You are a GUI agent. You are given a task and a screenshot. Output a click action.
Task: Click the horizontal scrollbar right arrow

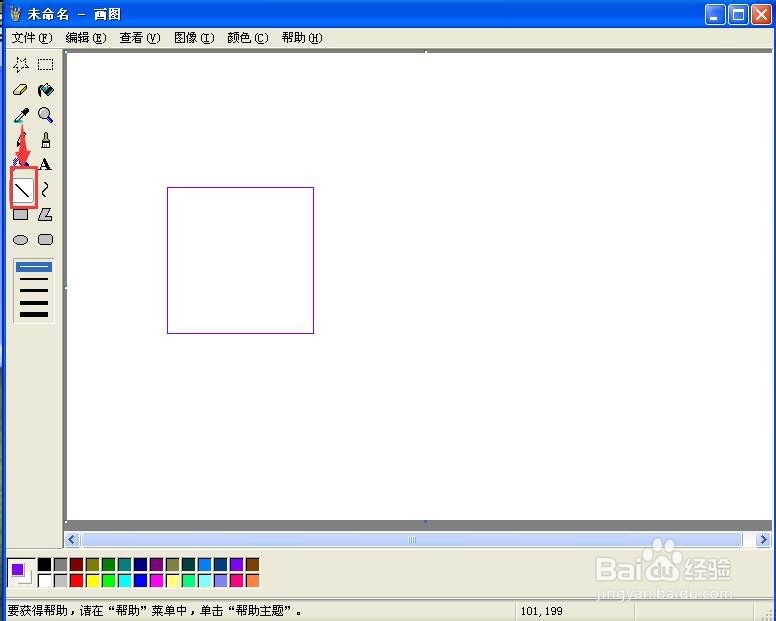tap(763, 539)
